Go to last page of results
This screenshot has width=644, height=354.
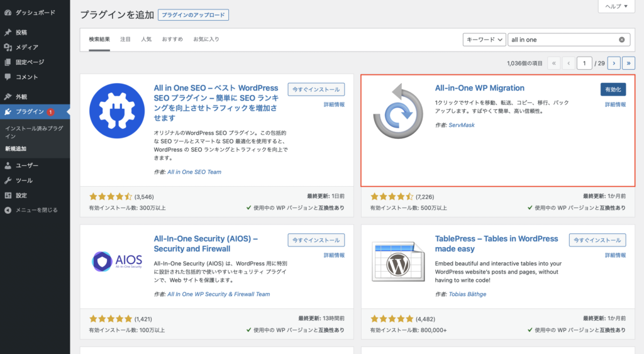click(x=628, y=64)
